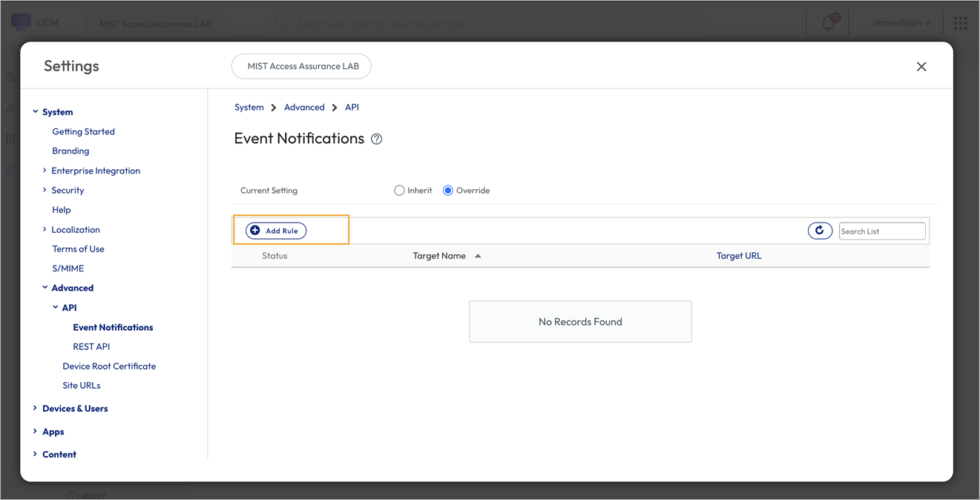
Task: Select the Override radio button
Action: (x=448, y=191)
